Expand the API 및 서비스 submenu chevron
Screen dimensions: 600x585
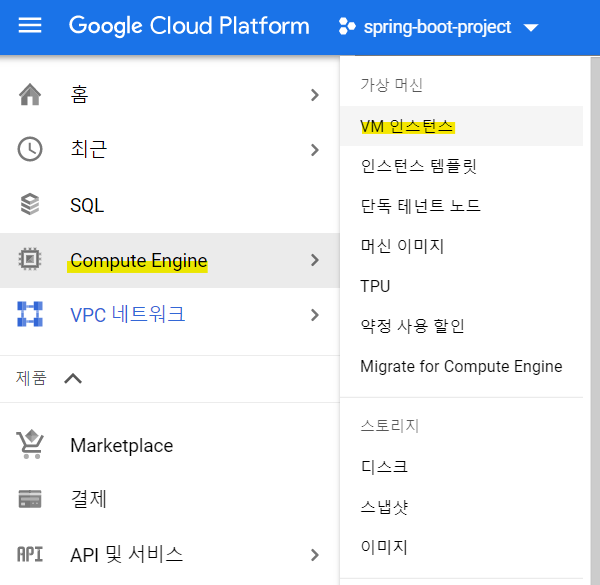(x=315, y=555)
